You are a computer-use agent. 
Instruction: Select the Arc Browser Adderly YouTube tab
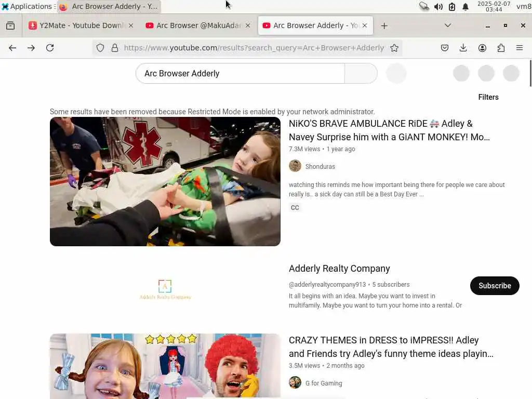tap(315, 25)
